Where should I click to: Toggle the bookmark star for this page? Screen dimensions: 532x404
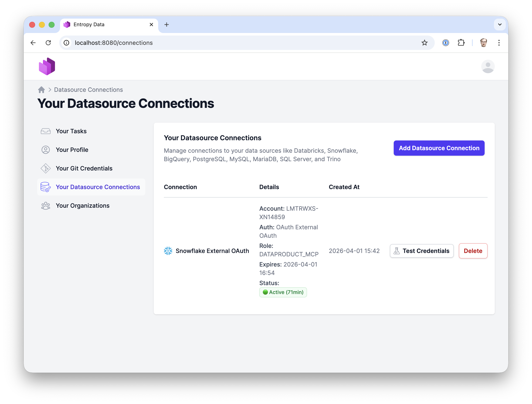click(425, 43)
